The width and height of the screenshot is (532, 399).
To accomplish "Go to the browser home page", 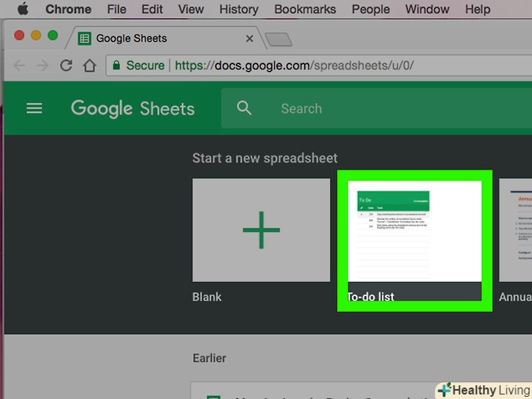I will pyautogui.click(x=90, y=66).
